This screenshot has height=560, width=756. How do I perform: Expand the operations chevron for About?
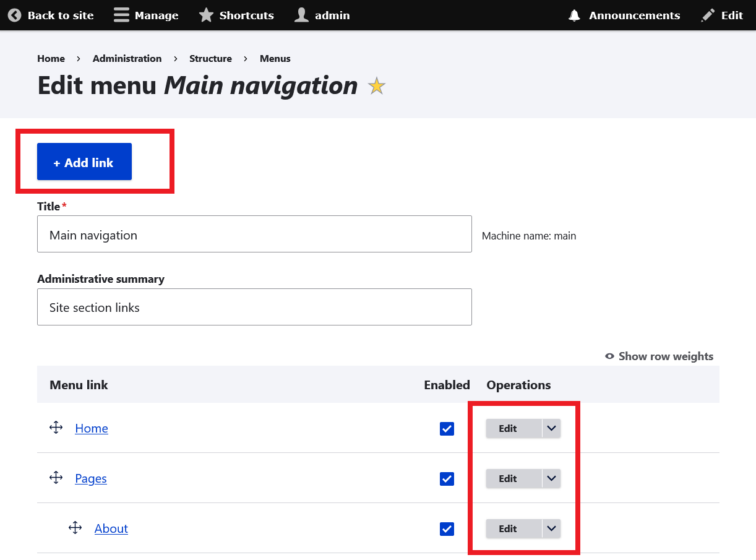point(551,528)
